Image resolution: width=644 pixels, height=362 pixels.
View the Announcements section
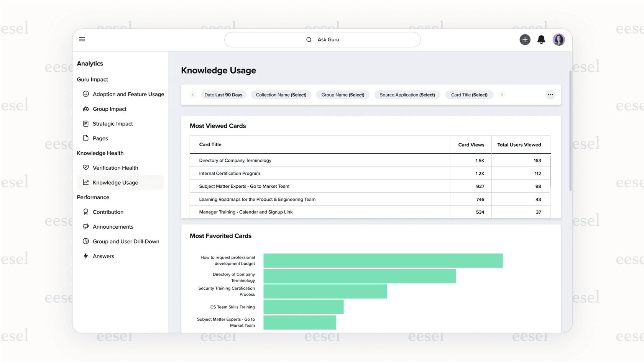click(x=113, y=226)
